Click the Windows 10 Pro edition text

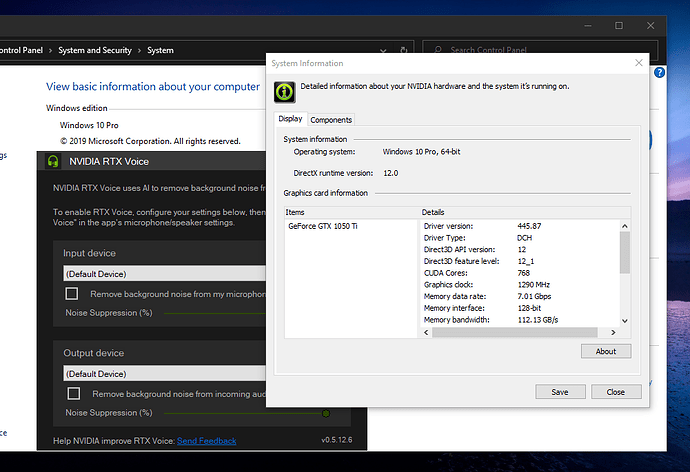click(x=89, y=125)
